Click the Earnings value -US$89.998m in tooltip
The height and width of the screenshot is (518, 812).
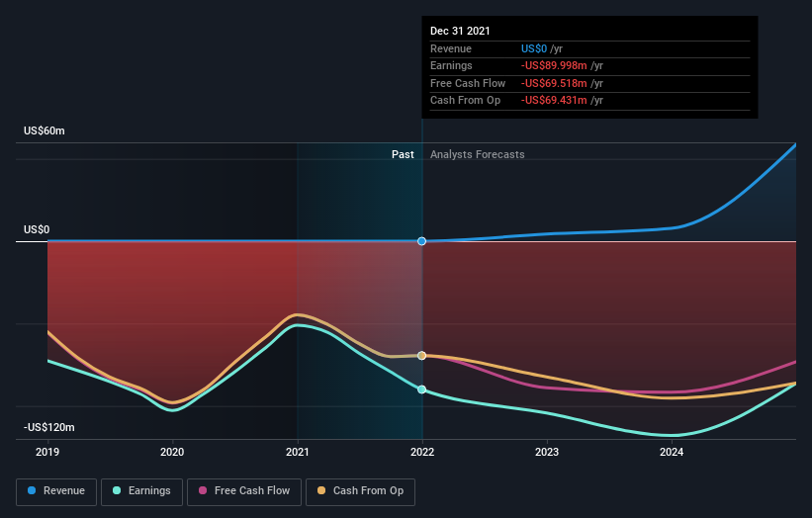point(554,65)
